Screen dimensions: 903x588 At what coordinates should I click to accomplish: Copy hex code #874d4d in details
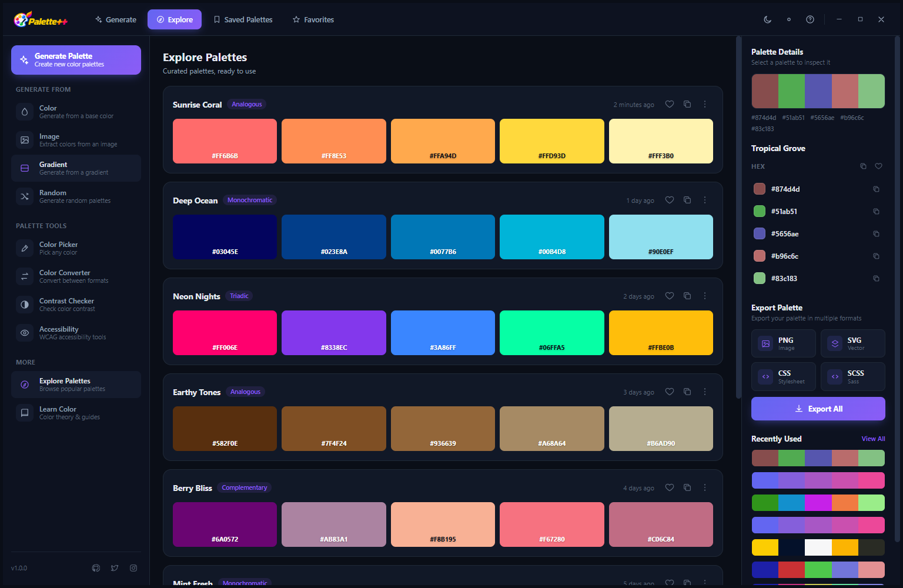[876, 189]
